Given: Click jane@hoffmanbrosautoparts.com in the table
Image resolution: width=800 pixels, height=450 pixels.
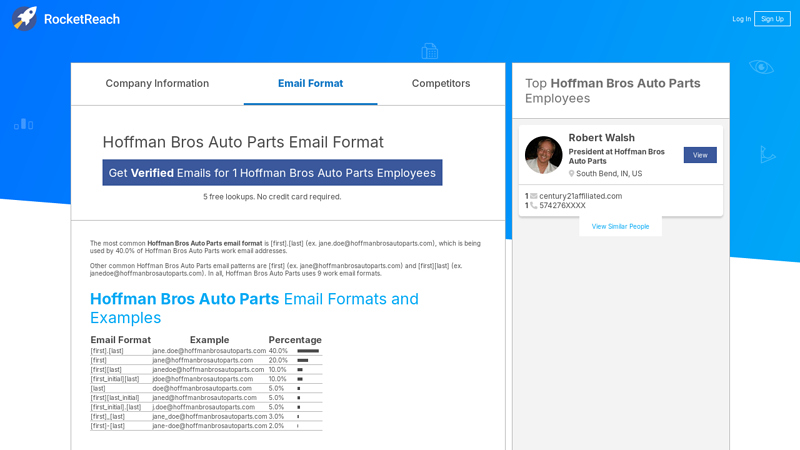Looking at the screenshot, I should tap(203, 360).
